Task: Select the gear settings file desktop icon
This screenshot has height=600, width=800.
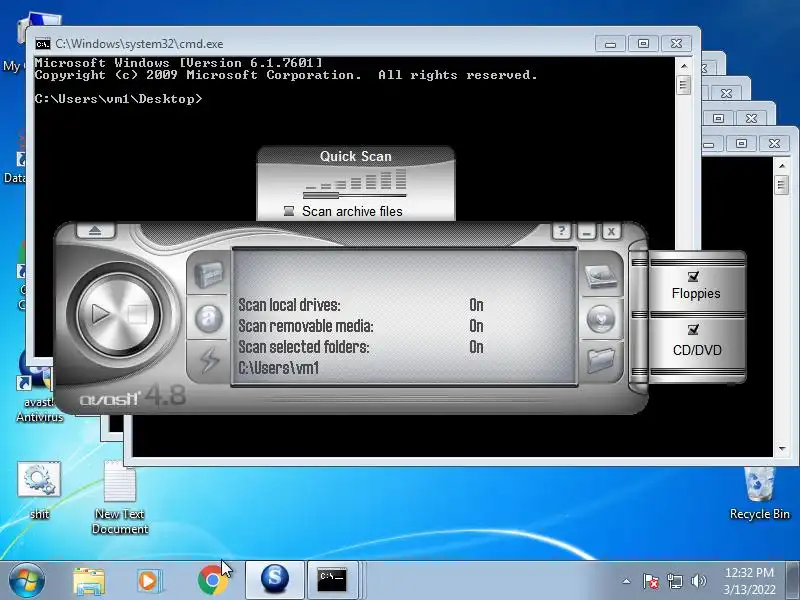Action: pyautogui.click(x=39, y=490)
